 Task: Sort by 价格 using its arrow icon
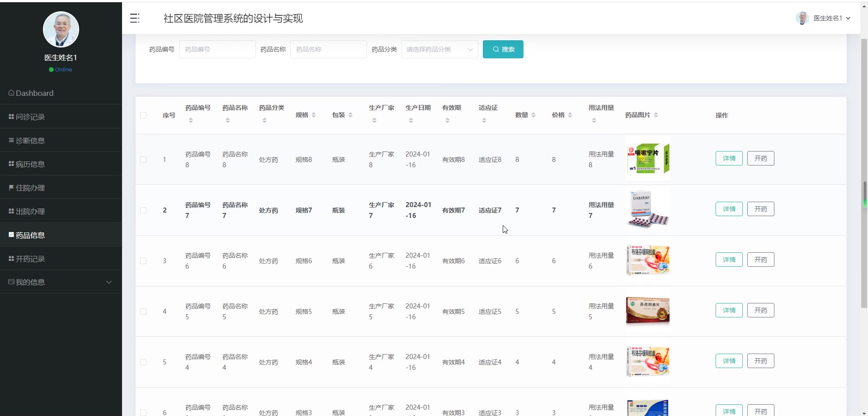point(570,115)
